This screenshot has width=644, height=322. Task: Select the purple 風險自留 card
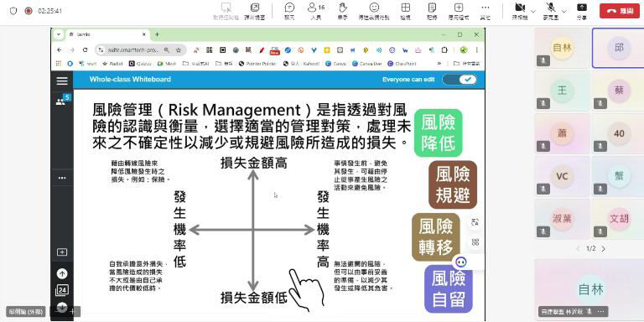(x=448, y=289)
